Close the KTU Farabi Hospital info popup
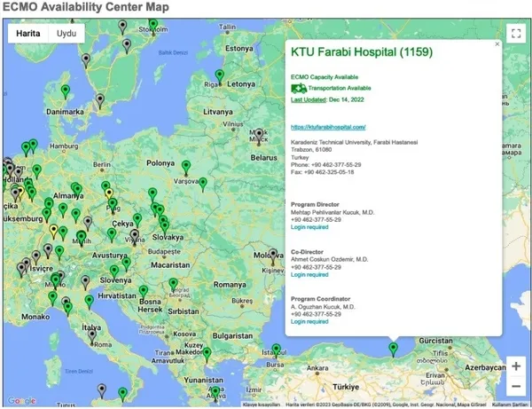The image size is (532, 409). tap(497, 43)
